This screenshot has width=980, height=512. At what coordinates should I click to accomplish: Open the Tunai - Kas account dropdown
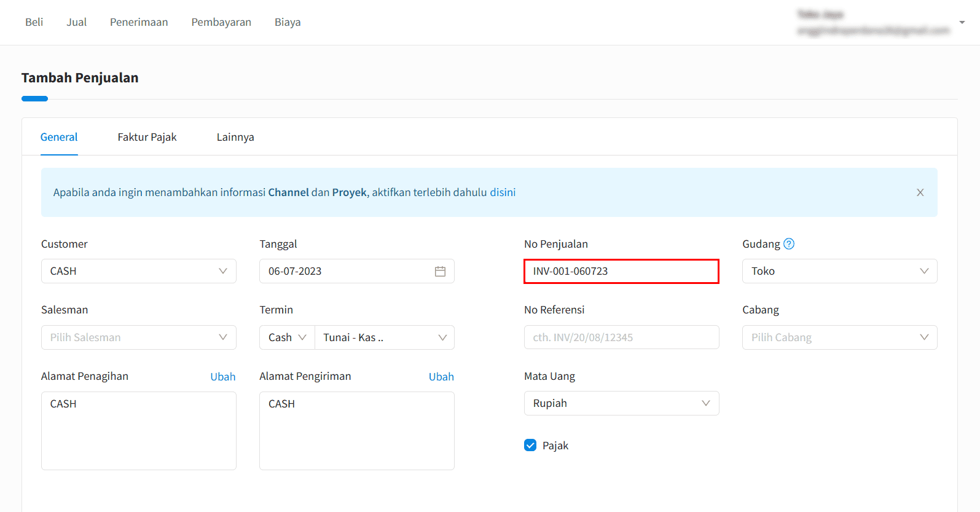pos(385,337)
